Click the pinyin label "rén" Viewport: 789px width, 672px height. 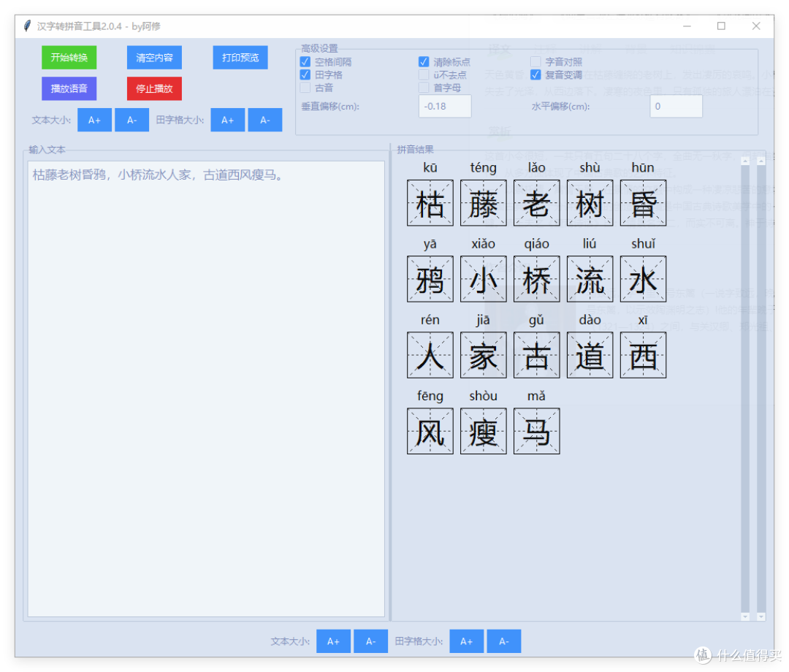[430, 320]
